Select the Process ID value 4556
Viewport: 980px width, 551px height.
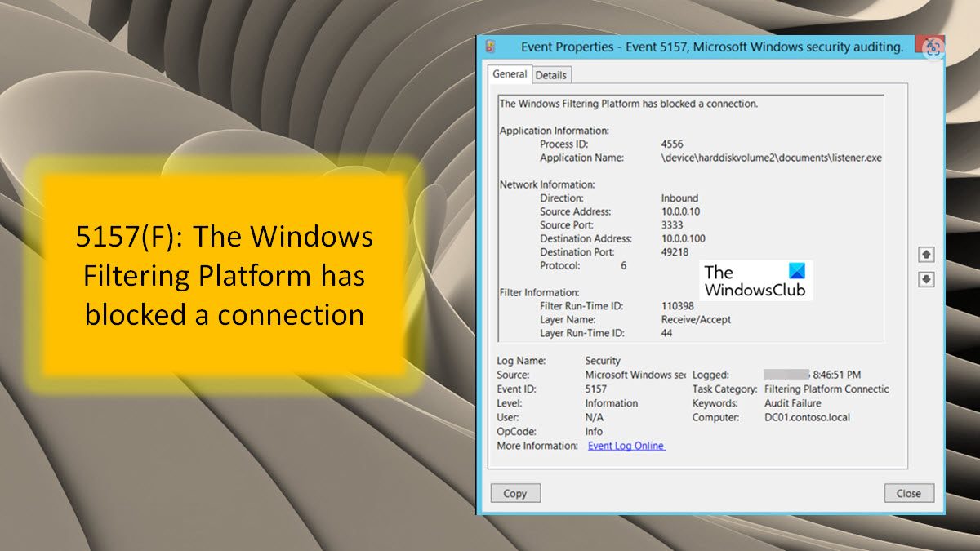(671, 144)
